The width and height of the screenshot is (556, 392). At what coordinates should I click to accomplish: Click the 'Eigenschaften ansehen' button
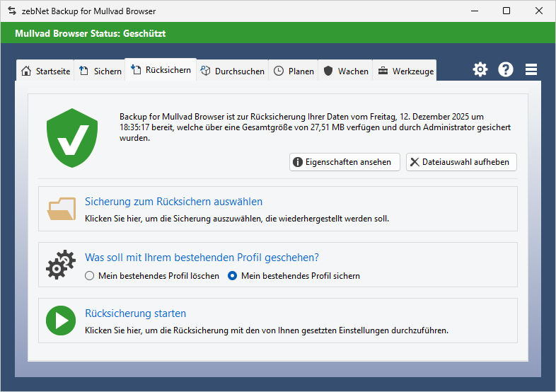pyautogui.click(x=344, y=162)
